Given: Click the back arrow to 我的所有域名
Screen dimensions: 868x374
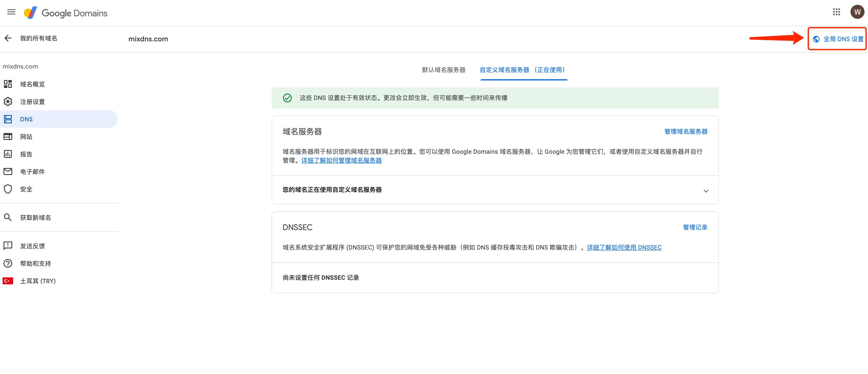Looking at the screenshot, I should pyautogui.click(x=8, y=38).
